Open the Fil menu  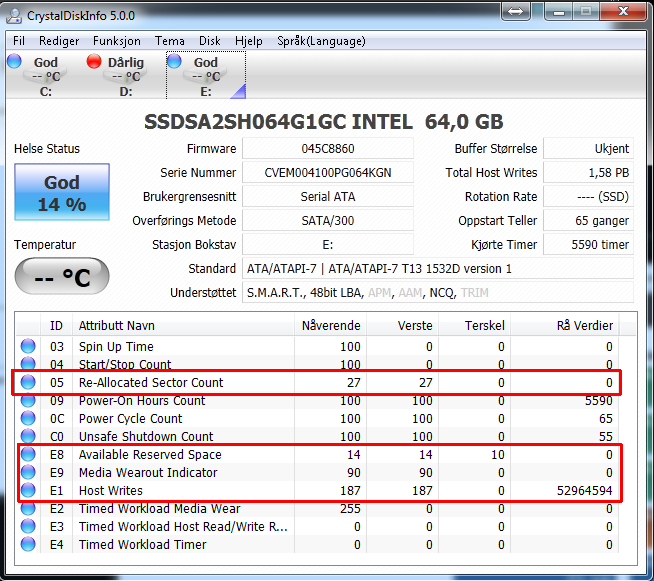click(x=19, y=41)
